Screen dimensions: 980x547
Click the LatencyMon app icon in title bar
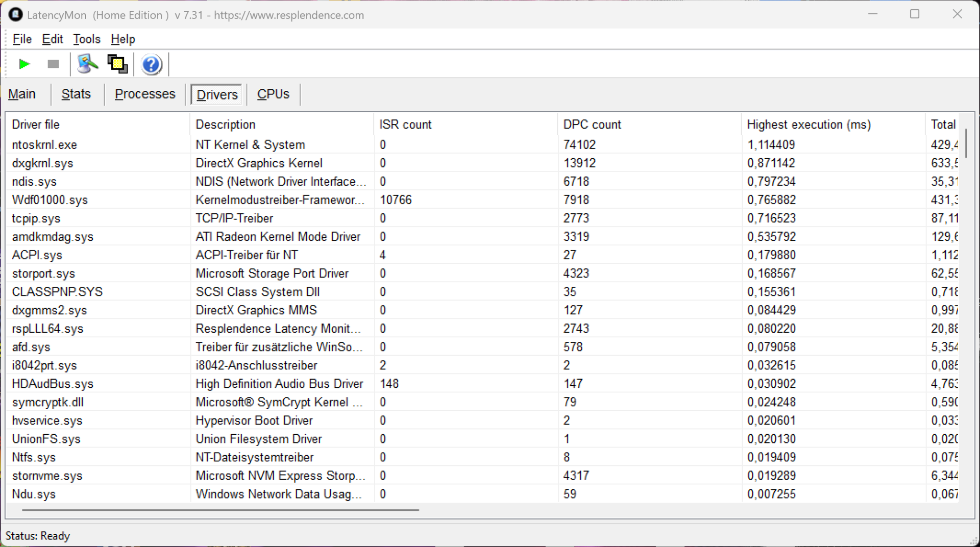click(x=15, y=15)
